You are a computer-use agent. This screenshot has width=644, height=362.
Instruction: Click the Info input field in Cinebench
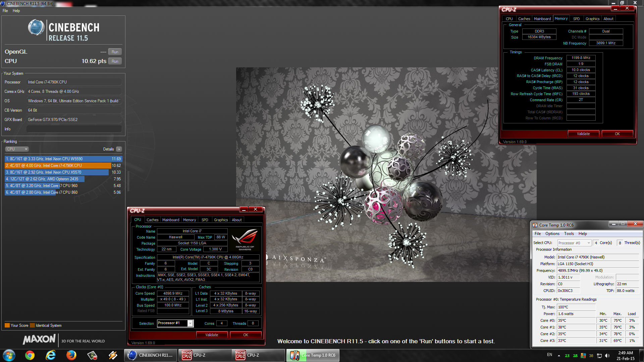(74, 129)
